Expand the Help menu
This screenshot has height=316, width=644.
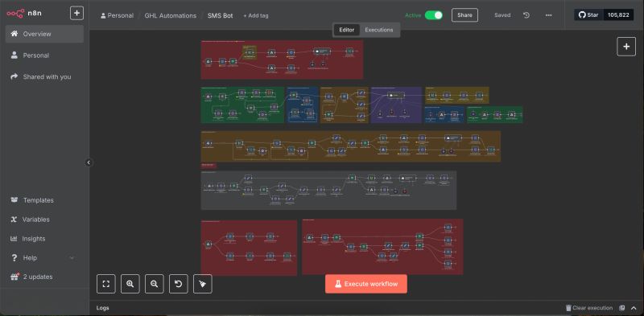[44, 258]
